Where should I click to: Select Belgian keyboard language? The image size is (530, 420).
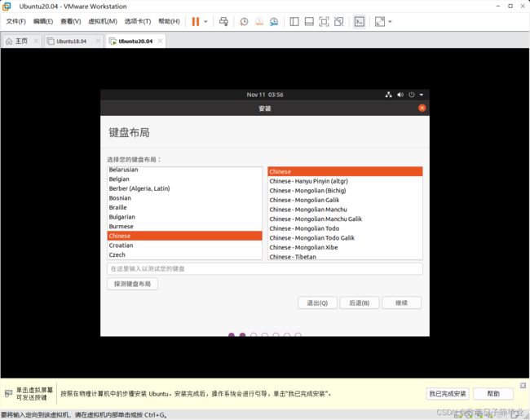tap(184, 179)
